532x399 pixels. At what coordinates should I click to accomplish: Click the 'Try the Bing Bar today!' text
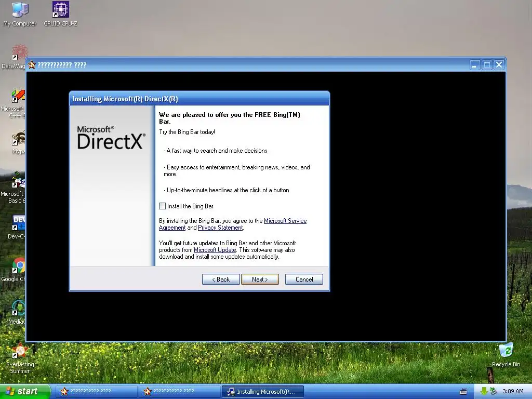tap(187, 132)
